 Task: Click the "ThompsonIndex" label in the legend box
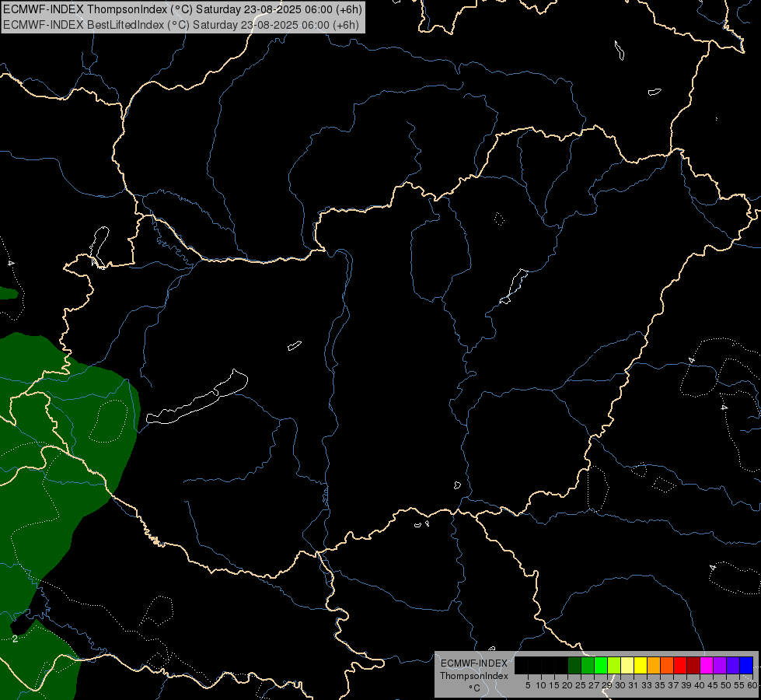474,676
